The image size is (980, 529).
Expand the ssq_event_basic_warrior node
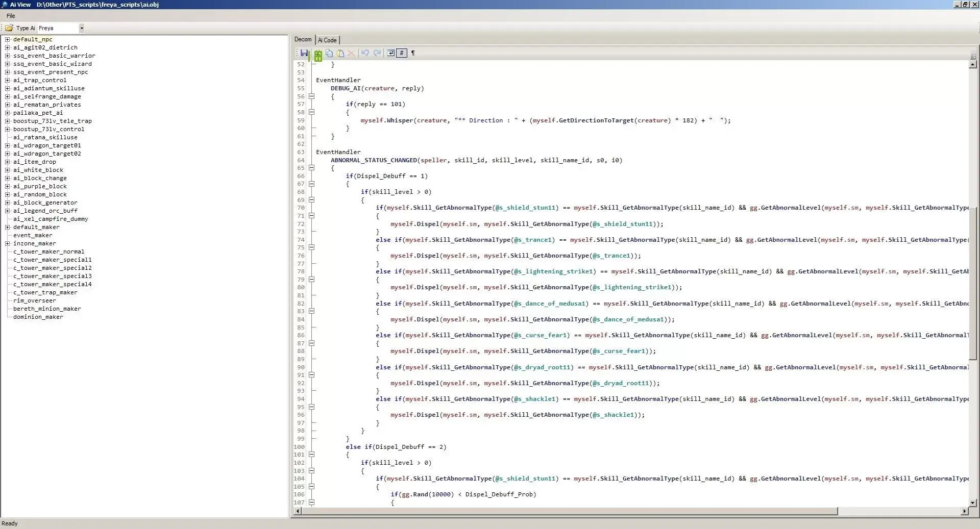coord(8,56)
